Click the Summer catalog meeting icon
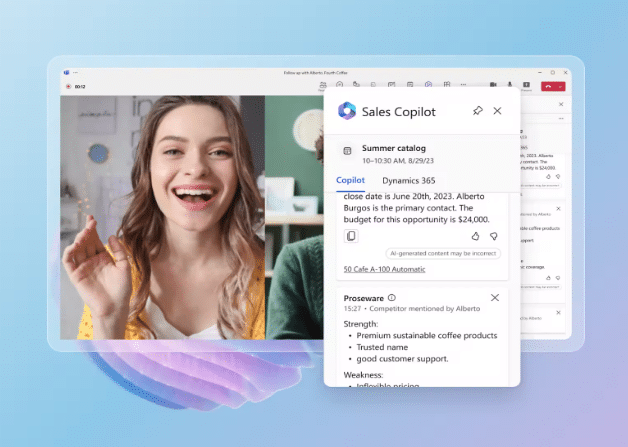The width and height of the screenshot is (628, 447). [347, 151]
